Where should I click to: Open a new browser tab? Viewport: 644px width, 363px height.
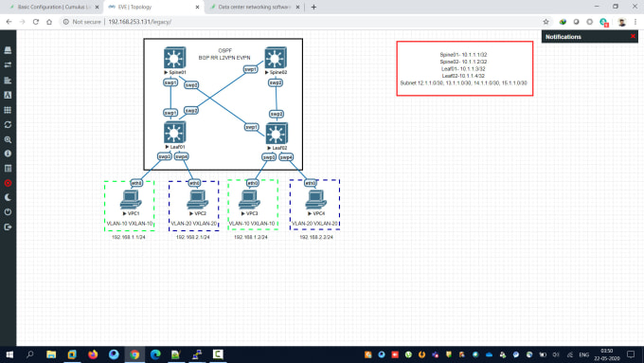313,7
